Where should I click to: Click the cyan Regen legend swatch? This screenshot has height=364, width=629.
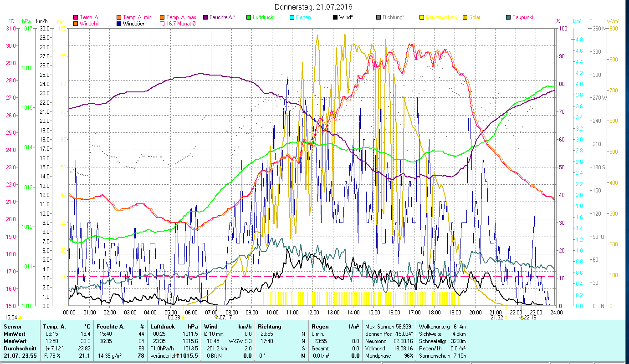pyautogui.click(x=292, y=17)
